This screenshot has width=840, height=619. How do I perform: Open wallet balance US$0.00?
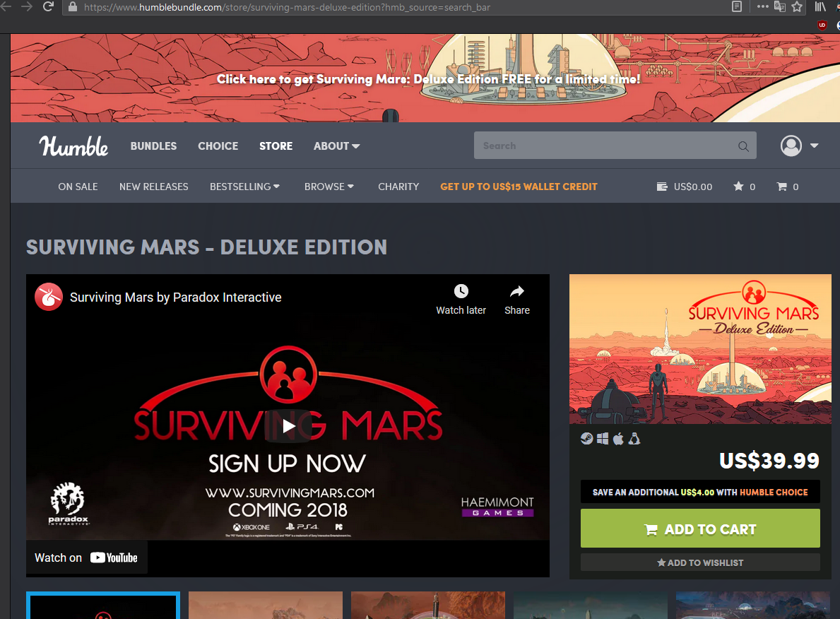pyautogui.click(x=685, y=187)
